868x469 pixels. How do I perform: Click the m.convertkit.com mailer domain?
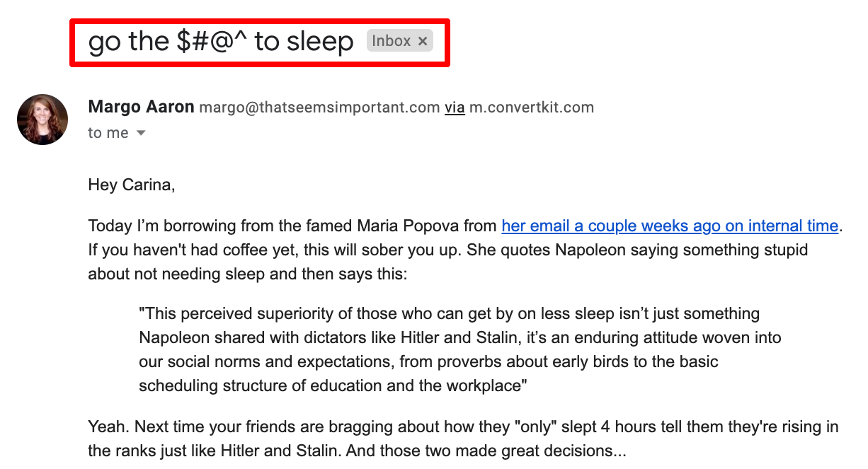coord(532,108)
